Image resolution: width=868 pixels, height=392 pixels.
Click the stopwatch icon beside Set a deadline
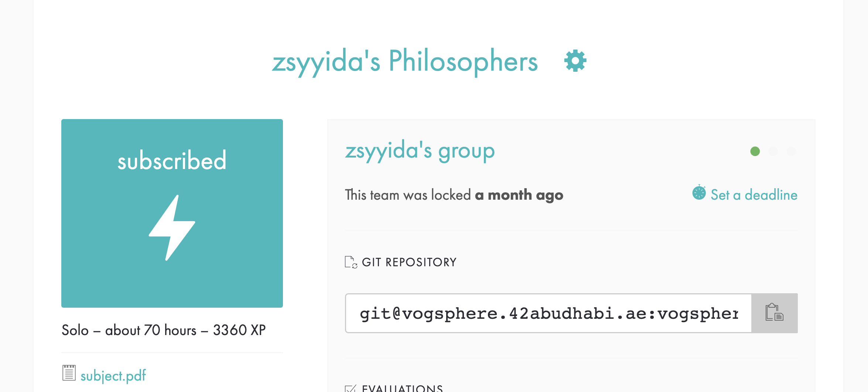pyautogui.click(x=698, y=193)
